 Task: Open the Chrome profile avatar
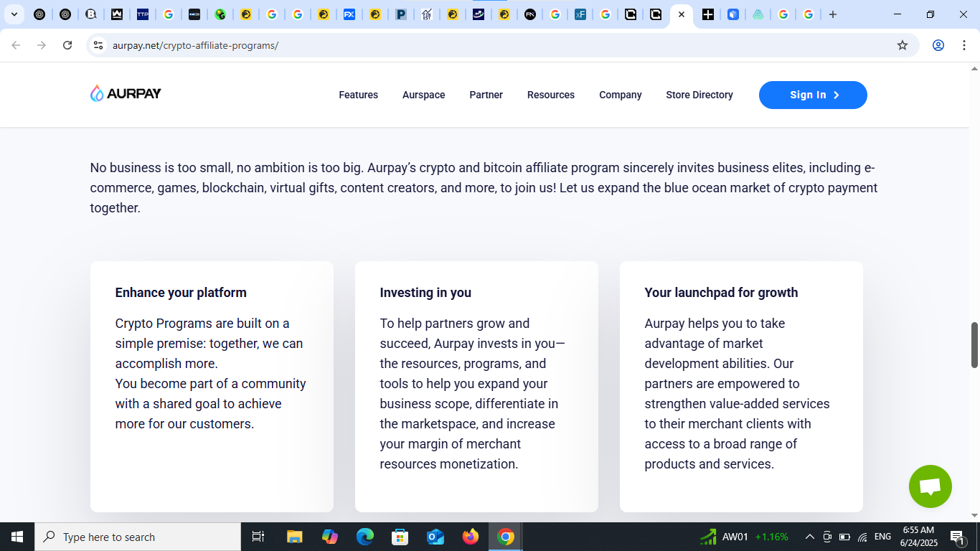pos(938,45)
